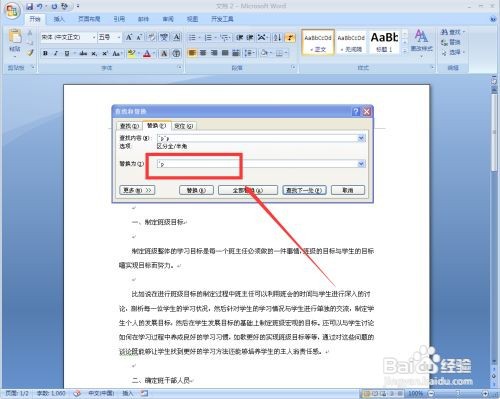Select the 标题 1 style thumbnail

(x=384, y=42)
